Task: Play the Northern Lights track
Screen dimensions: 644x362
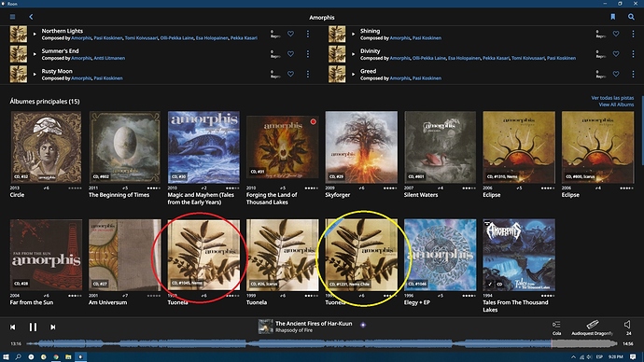Action: (x=35, y=35)
